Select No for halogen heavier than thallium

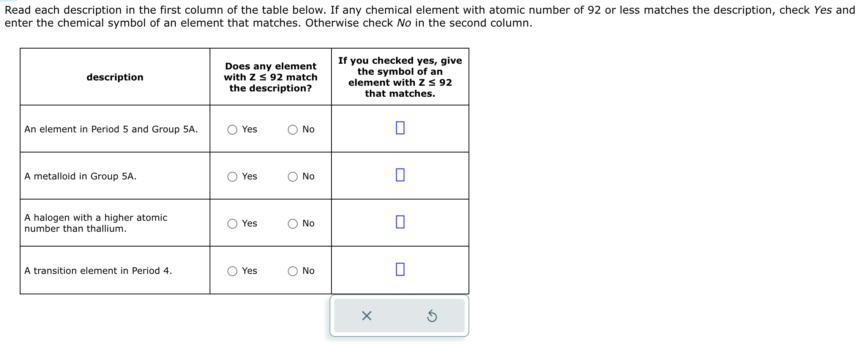tap(292, 224)
